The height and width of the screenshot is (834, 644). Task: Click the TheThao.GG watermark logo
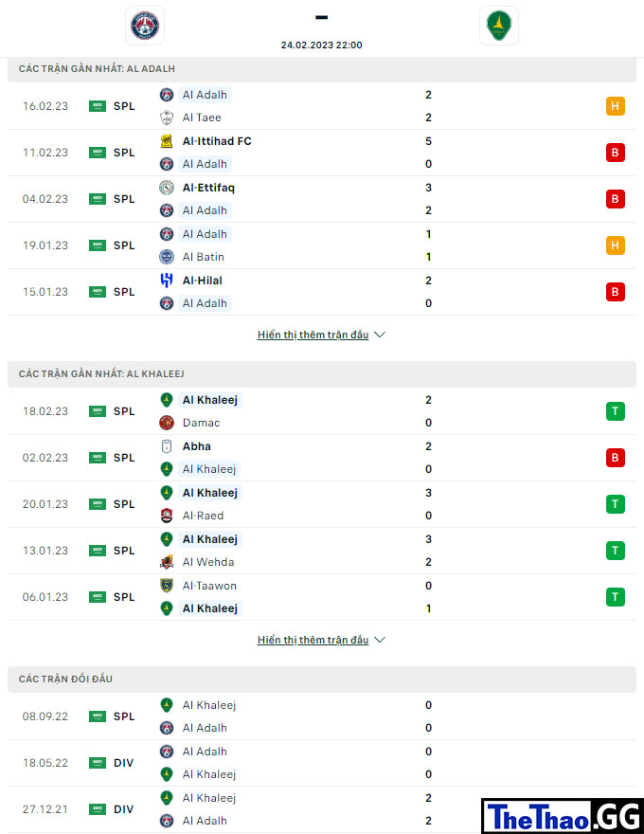(x=563, y=816)
